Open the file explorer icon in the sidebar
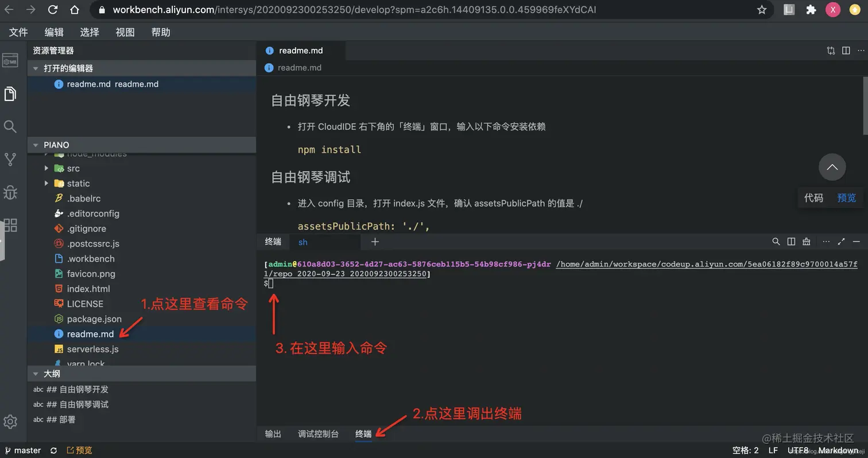Screen dimensions: 868x458 click(x=10, y=93)
